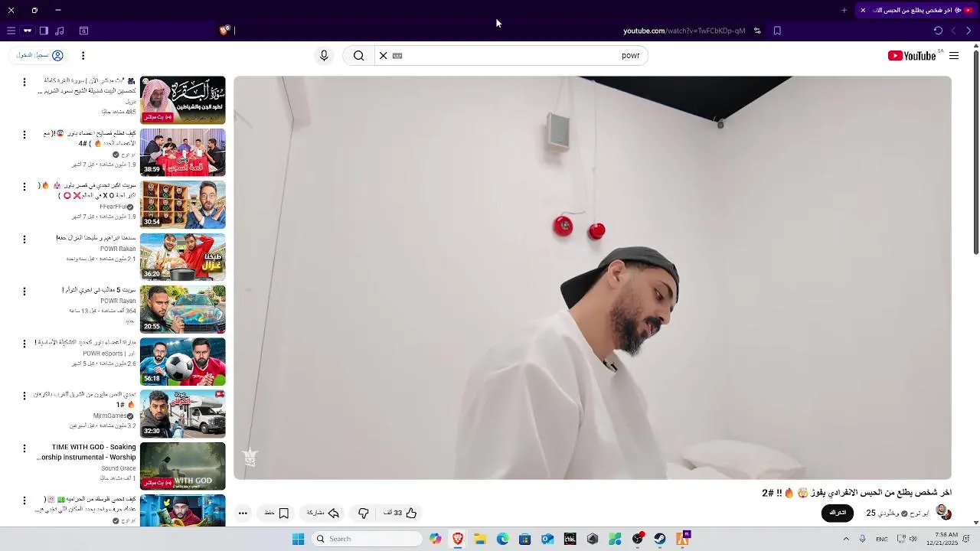This screenshot has height=551, width=980.
Task: Open YouTube settings three-dot menu near sign in
Action: click(x=83, y=56)
